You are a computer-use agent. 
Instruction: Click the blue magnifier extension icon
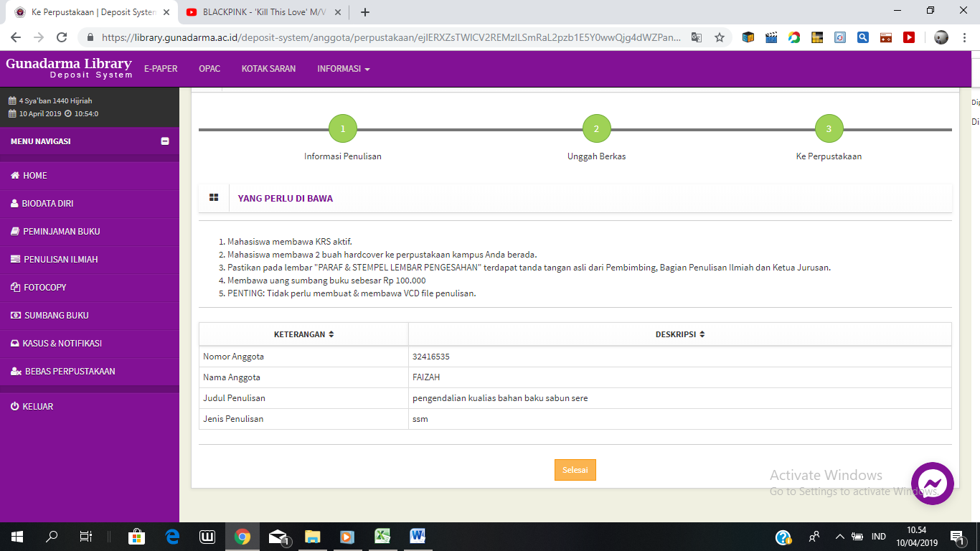pos(863,37)
